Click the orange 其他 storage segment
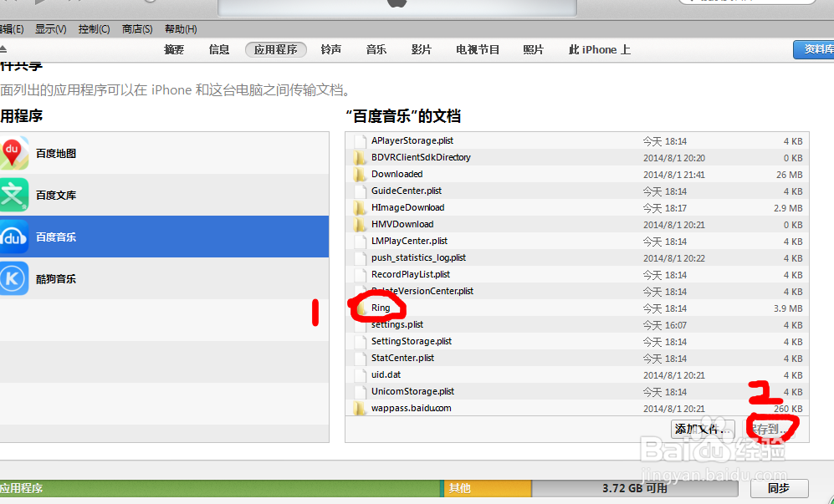Screen dimensions: 834x504 tap(487, 488)
